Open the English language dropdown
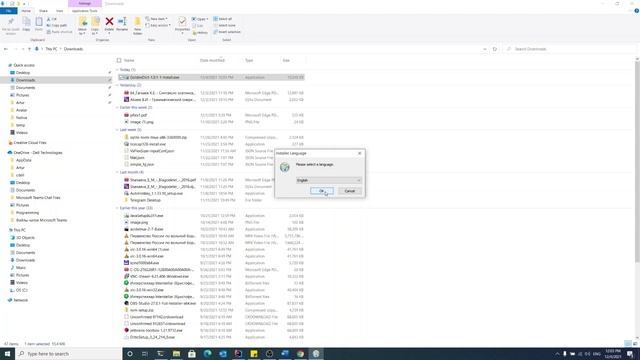 pos(329,180)
